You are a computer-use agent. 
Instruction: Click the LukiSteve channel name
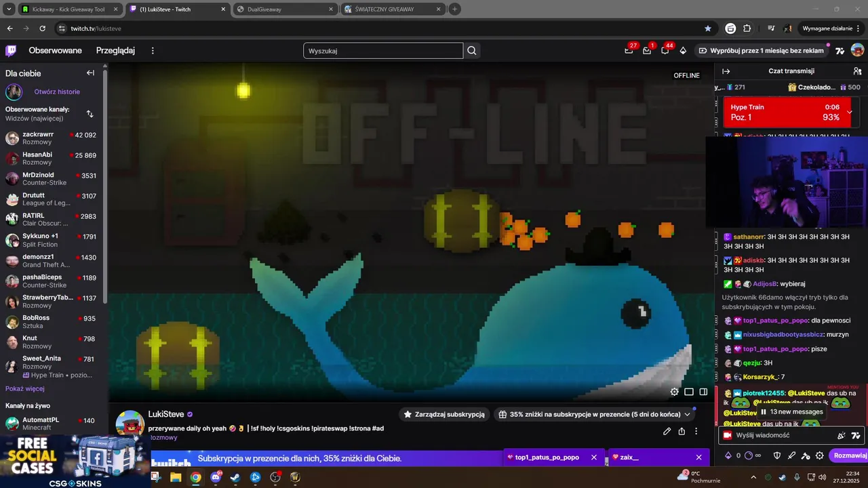click(166, 414)
